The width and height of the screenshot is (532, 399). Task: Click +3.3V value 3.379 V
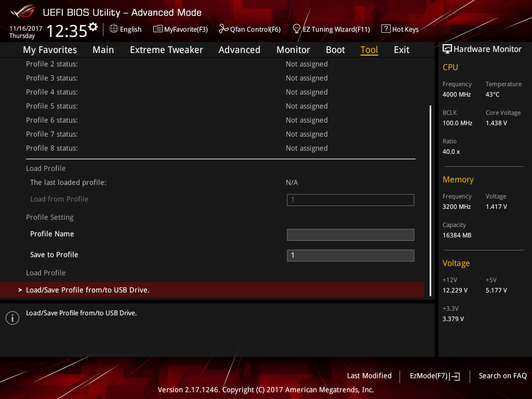(453, 319)
